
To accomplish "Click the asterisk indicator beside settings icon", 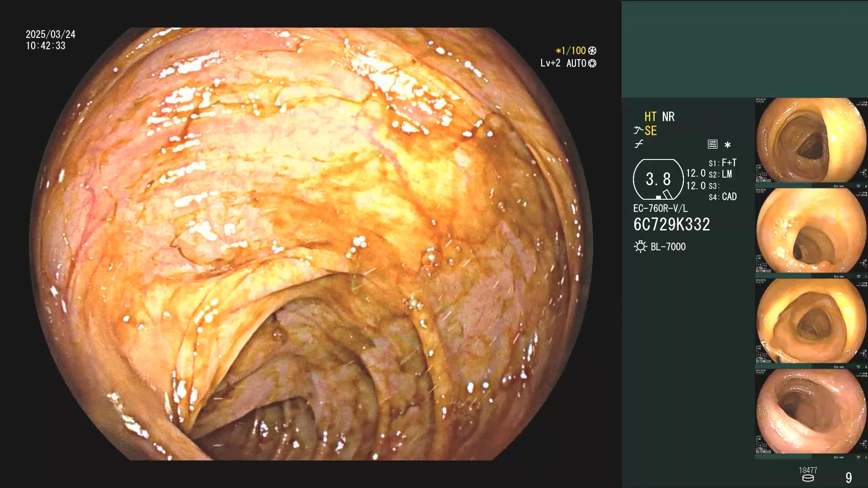I will coord(727,145).
